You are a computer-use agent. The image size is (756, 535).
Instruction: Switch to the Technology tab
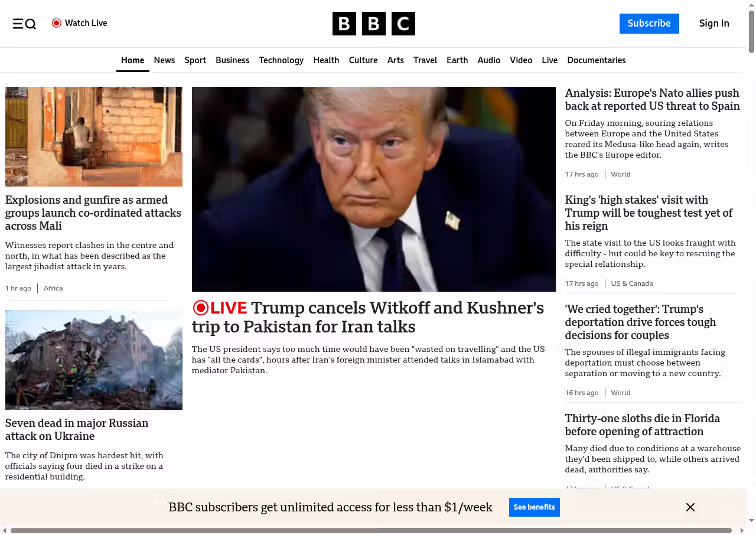pos(281,60)
